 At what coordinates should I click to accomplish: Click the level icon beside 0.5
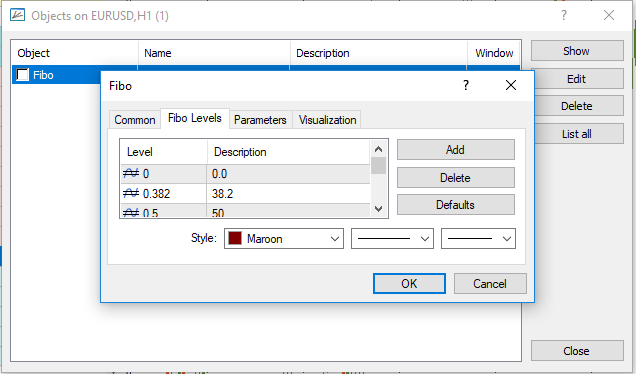pos(131,212)
